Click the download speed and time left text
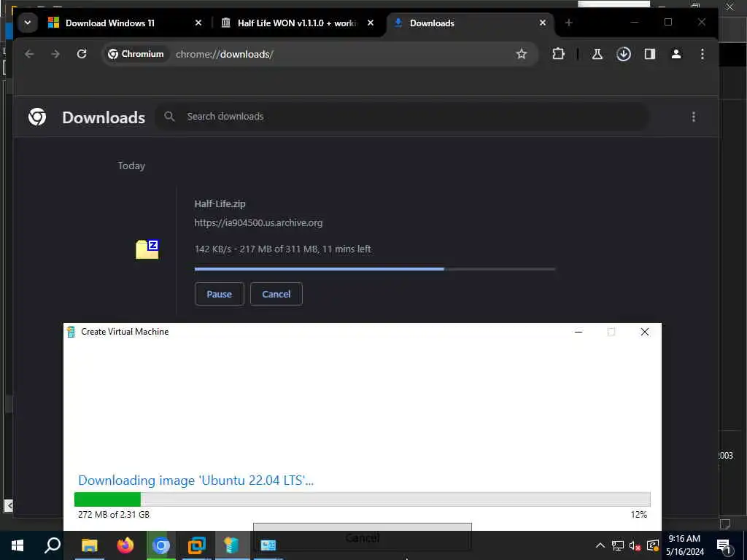 [282, 249]
